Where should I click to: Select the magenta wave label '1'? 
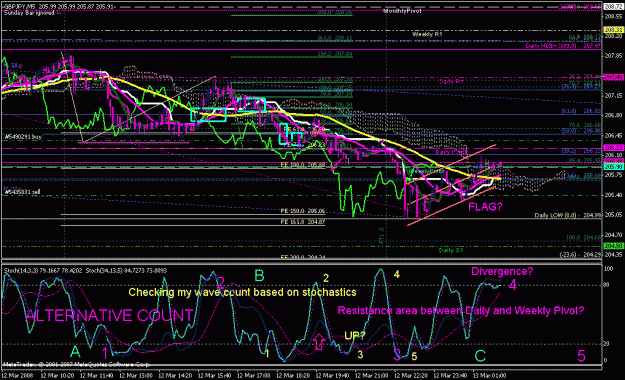pyautogui.click(x=105, y=353)
